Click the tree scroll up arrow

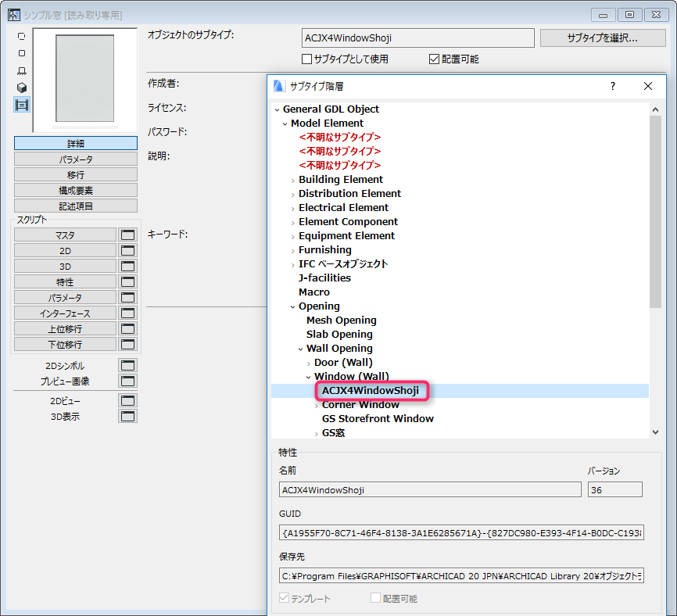tap(655, 109)
